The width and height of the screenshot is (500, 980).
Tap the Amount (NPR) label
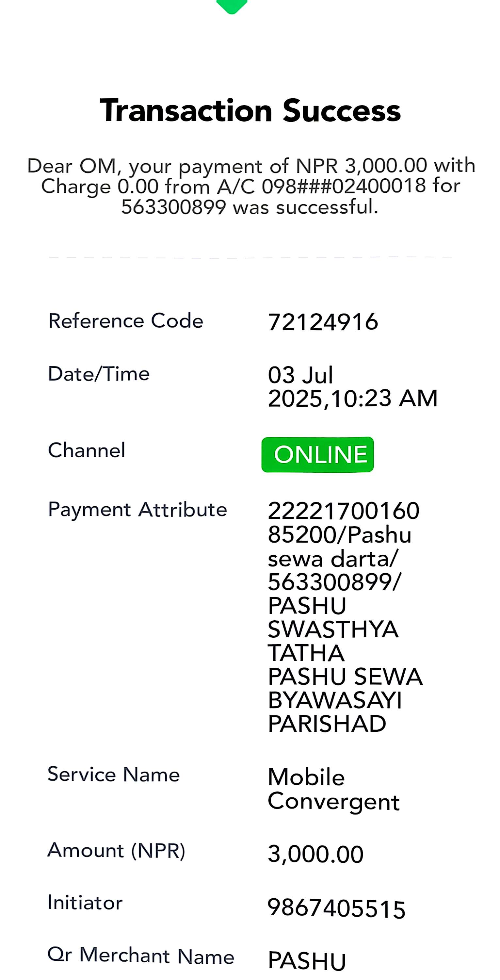[x=116, y=850]
